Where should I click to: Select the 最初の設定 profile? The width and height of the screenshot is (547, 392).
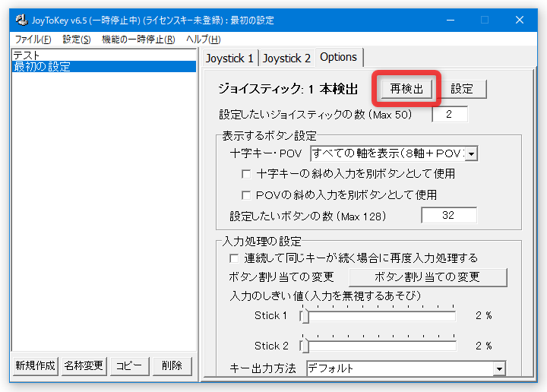tap(104, 67)
